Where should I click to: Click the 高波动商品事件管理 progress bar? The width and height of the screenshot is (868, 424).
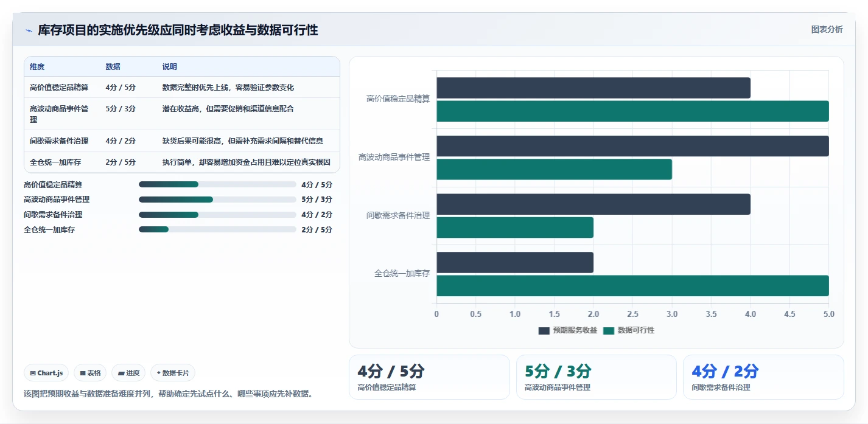pyautogui.click(x=217, y=200)
